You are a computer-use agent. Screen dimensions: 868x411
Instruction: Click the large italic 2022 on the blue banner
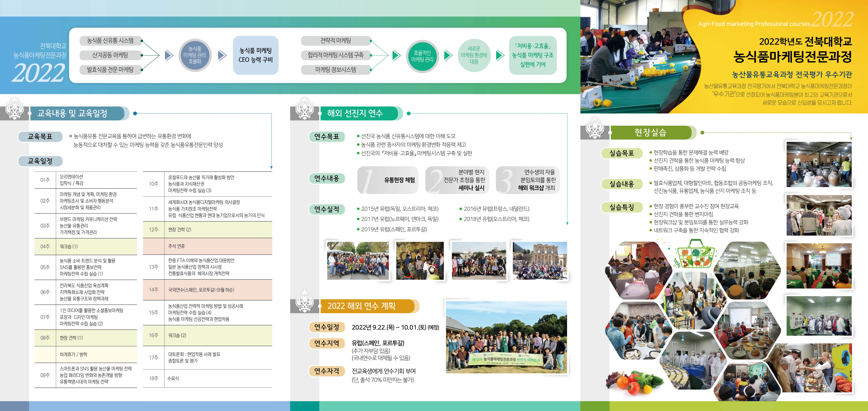38,73
